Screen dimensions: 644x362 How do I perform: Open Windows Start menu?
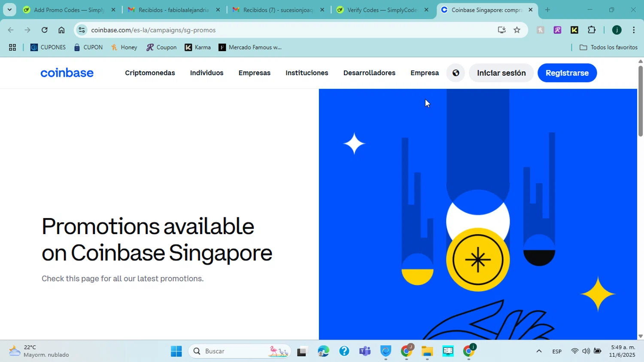pos(176,351)
